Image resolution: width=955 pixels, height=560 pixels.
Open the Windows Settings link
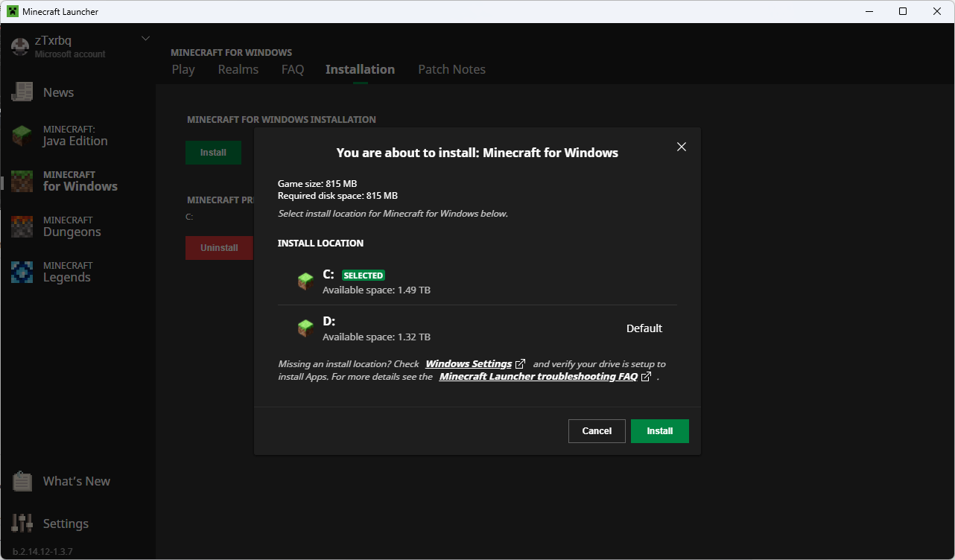pyautogui.click(x=469, y=364)
